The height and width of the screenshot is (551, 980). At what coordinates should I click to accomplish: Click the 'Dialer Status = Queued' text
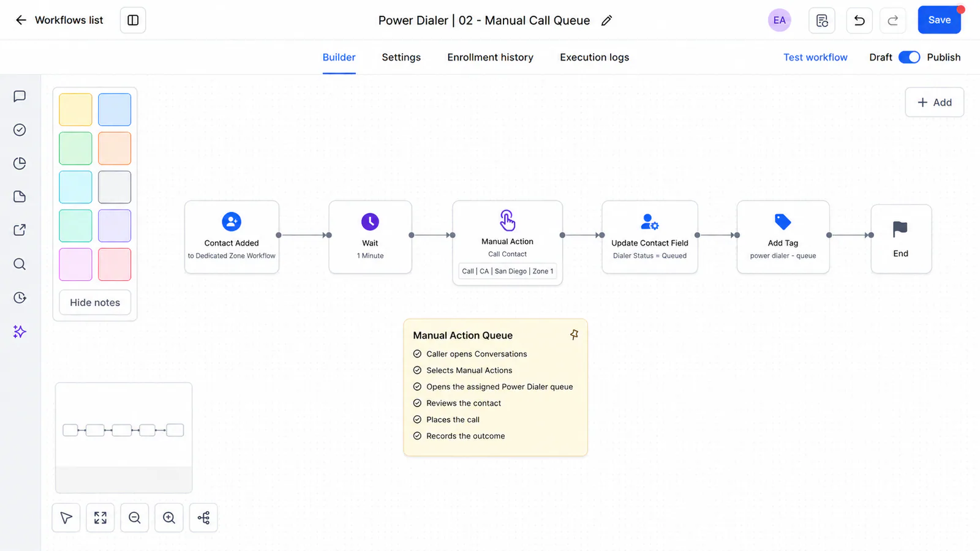pos(649,256)
